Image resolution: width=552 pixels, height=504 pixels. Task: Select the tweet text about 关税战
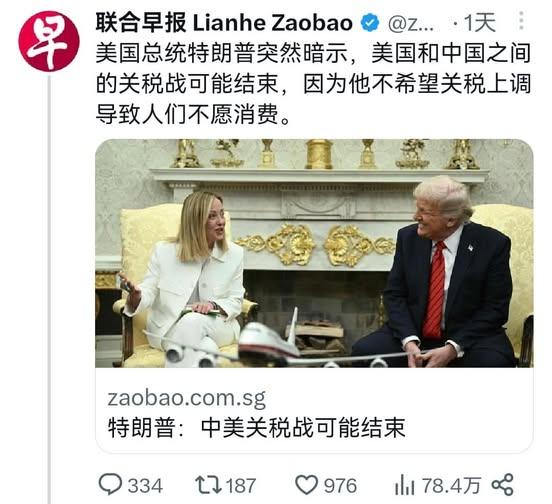pos(313,84)
